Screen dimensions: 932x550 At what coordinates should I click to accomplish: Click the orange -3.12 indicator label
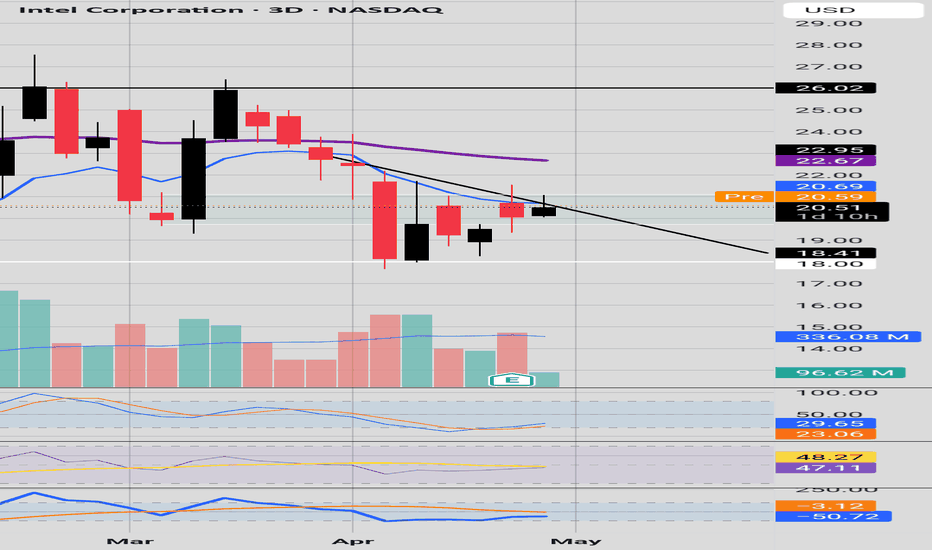[828, 506]
